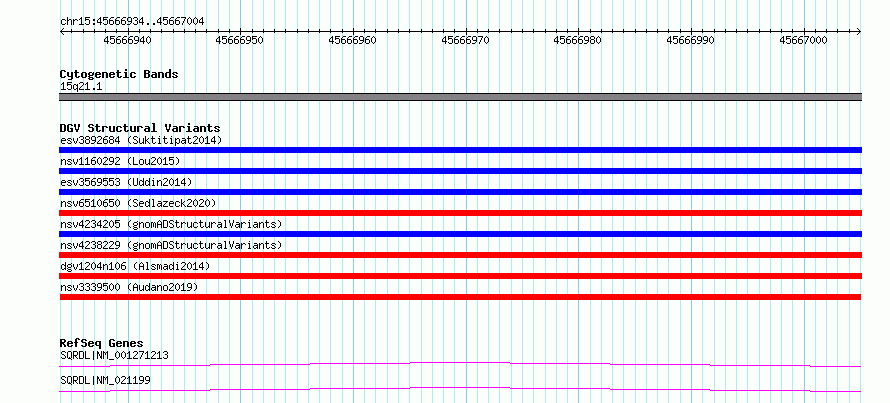Select ruler tick label 45667000

point(804,41)
